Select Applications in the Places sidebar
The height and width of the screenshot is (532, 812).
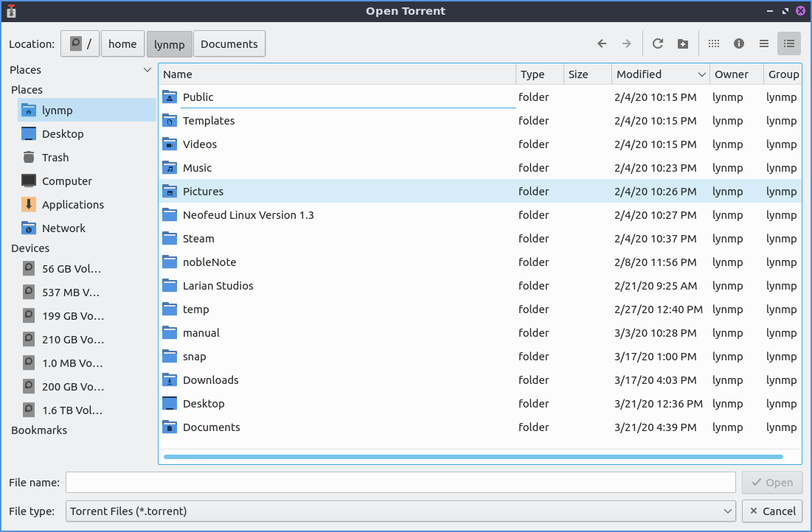point(72,205)
